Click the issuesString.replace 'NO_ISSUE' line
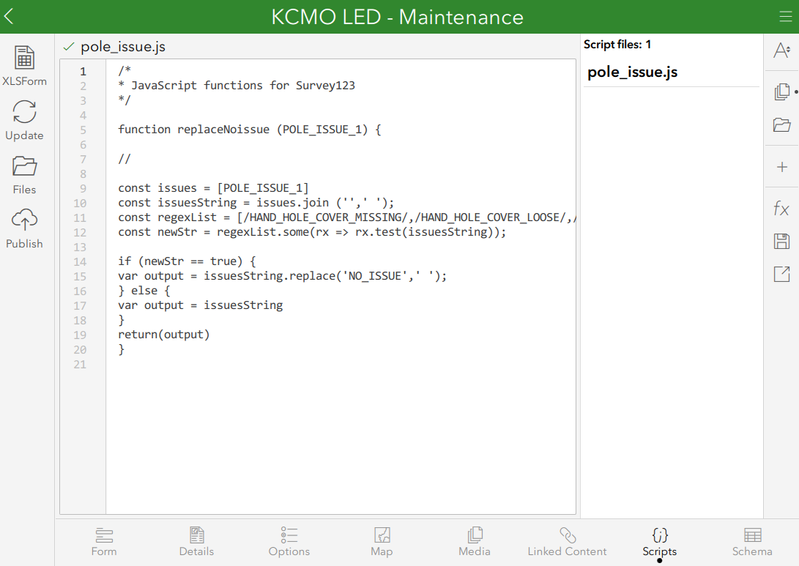 [282, 276]
